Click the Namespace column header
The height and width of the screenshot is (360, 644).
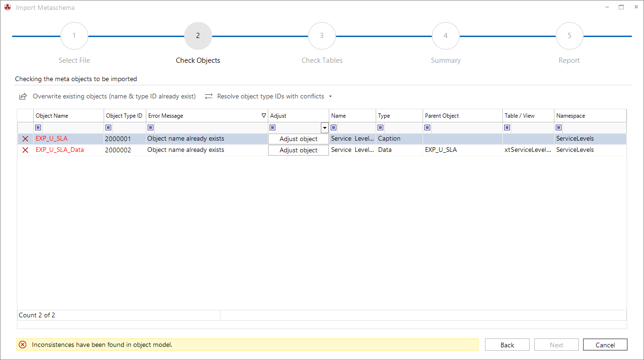click(590, 116)
